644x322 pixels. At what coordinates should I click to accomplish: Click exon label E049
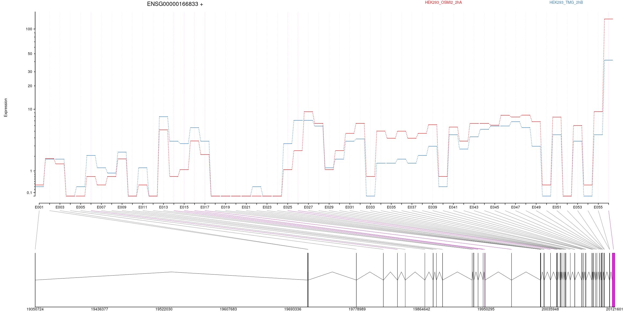click(536, 207)
